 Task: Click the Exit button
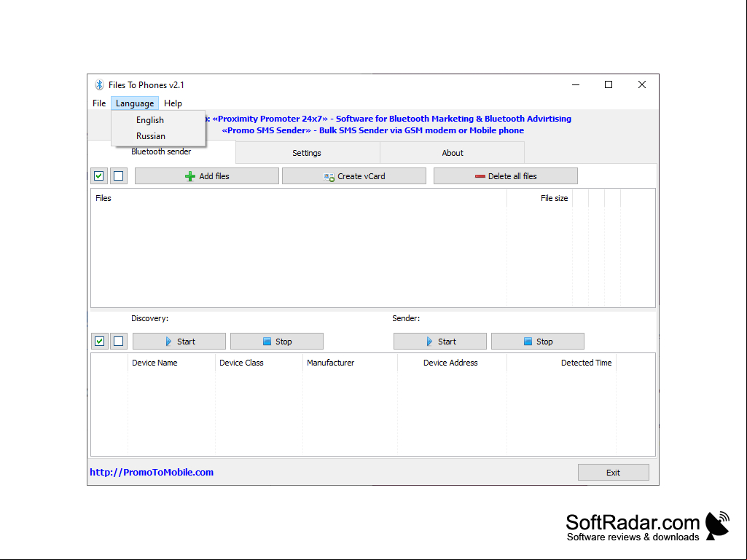(x=613, y=473)
